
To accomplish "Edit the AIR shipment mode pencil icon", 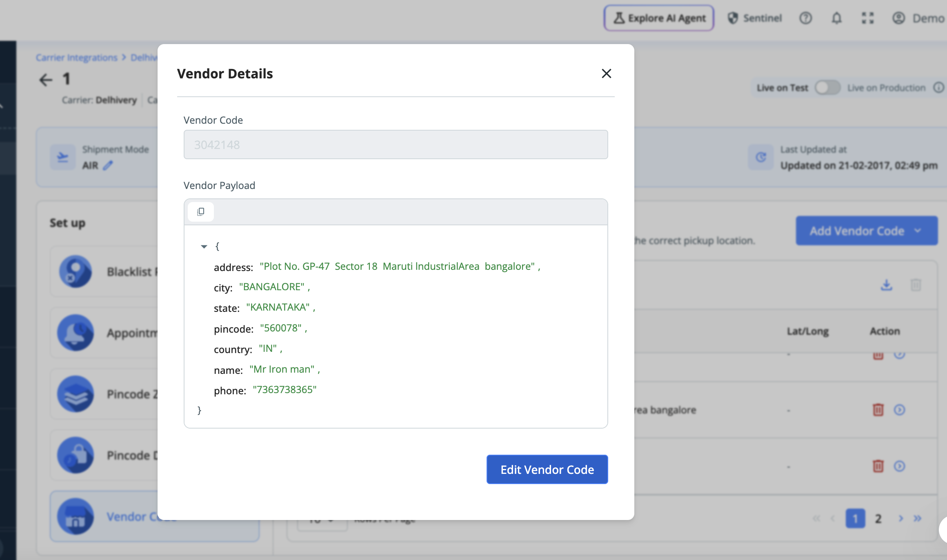I will [108, 165].
